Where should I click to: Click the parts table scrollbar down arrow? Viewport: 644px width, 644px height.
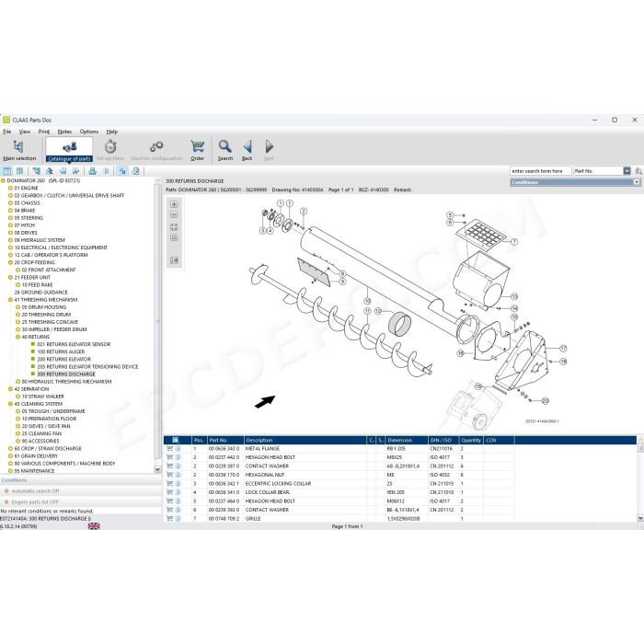[x=640, y=519]
